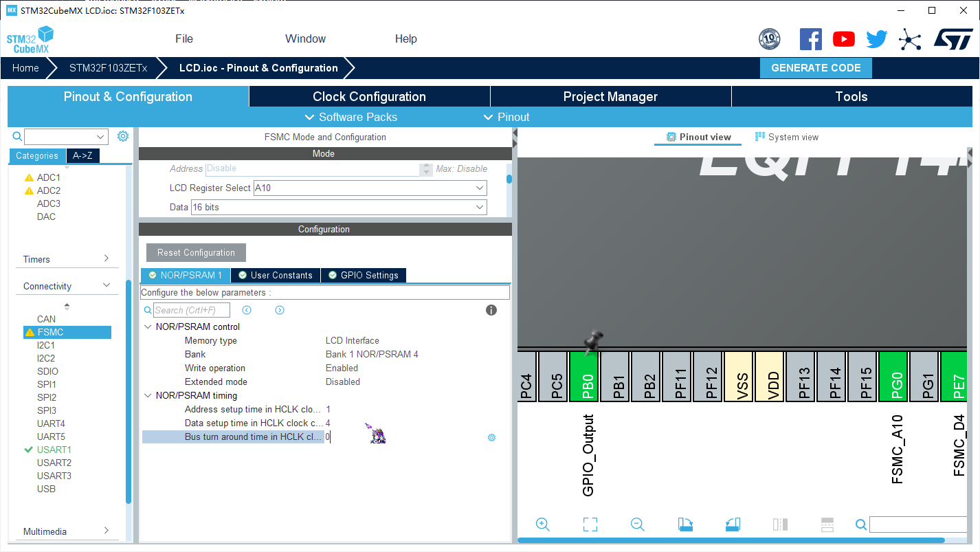
Task: Click the GENERATE CODE button
Action: coord(816,68)
